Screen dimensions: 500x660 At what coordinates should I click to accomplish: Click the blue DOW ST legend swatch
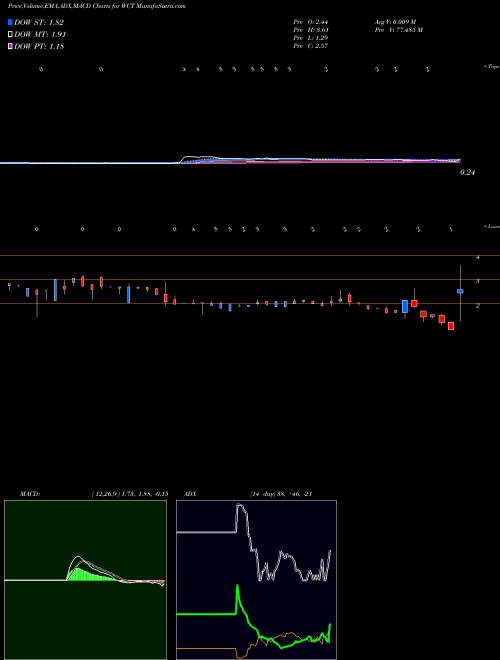pyautogui.click(x=10, y=22)
